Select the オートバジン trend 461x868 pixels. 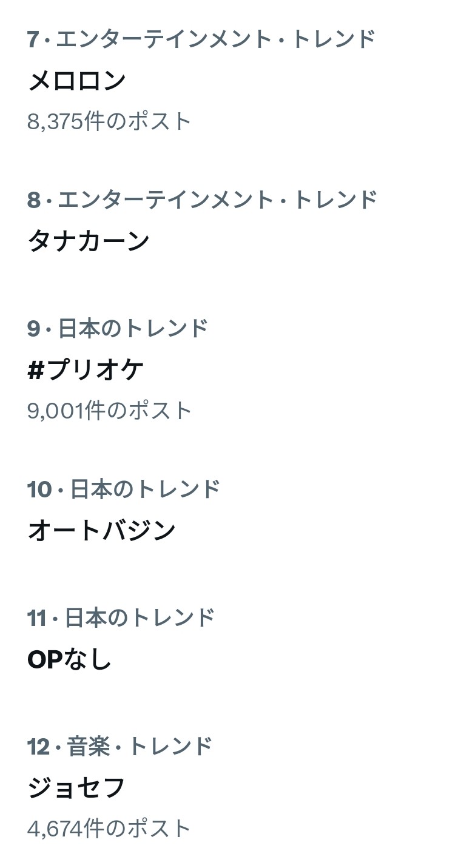tap(101, 530)
